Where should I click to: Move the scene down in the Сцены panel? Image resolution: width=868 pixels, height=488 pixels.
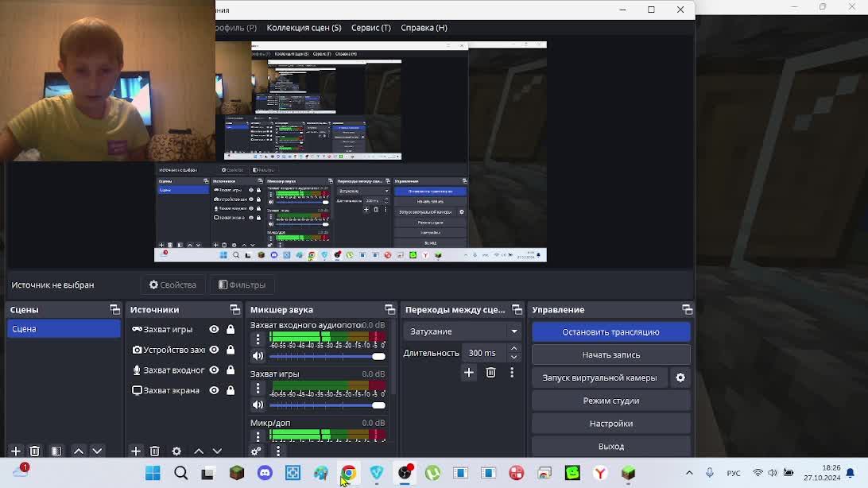point(97,451)
